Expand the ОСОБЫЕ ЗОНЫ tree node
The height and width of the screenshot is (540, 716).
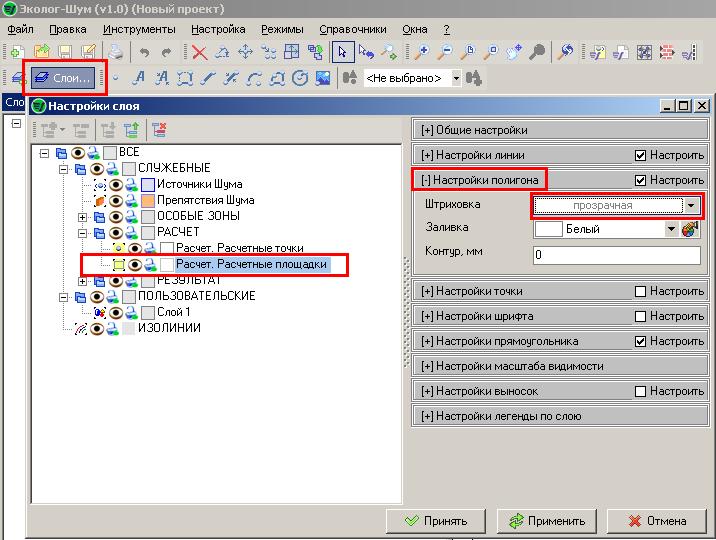[x=84, y=216]
